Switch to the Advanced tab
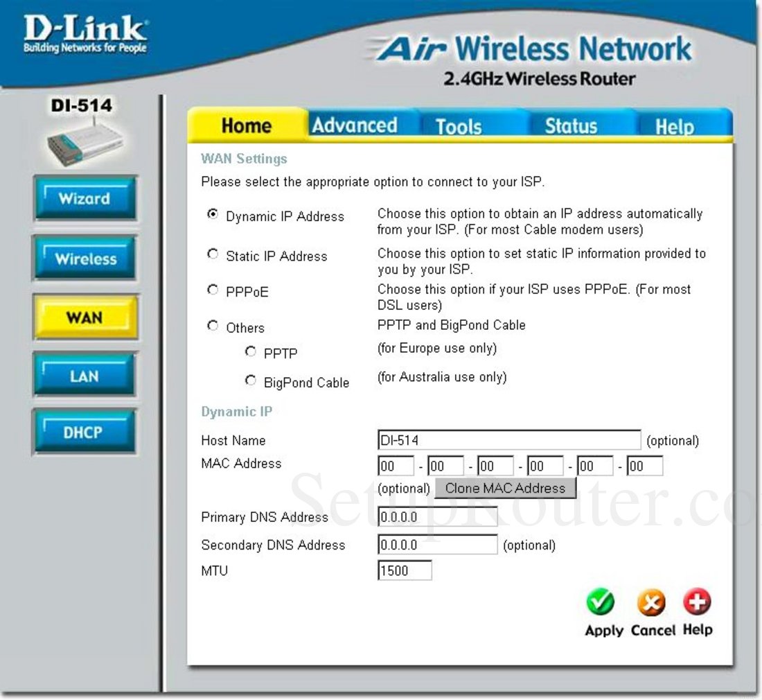Viewport: 762px width, 700px height. coord(355,125)
